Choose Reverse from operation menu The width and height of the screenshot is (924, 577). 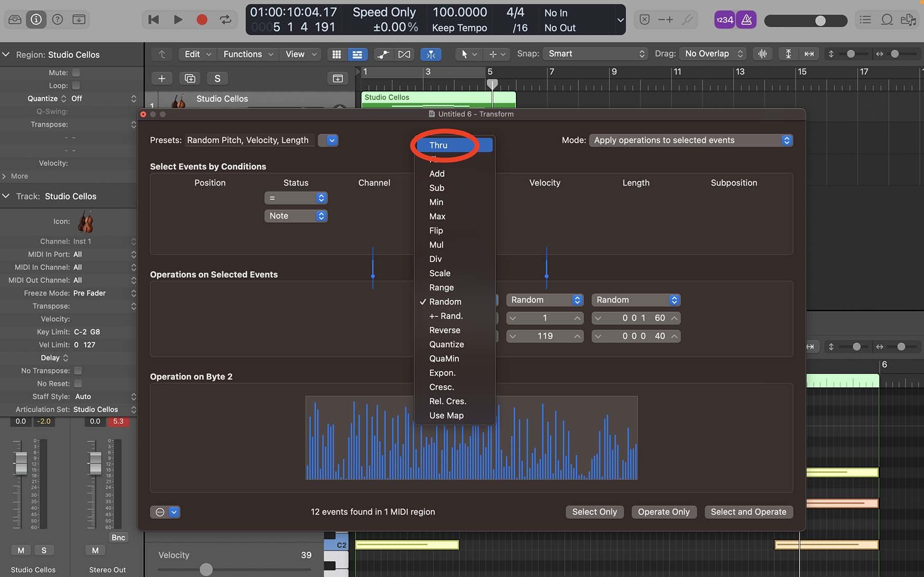(454, 330)
